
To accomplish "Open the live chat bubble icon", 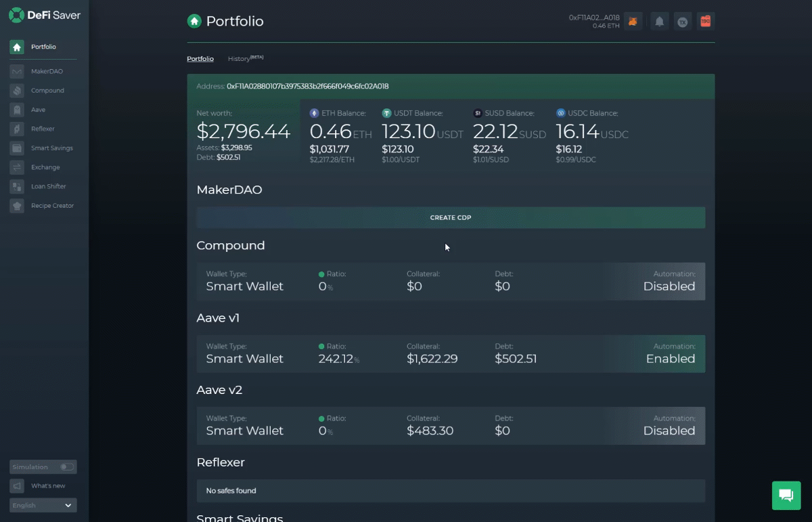I will click(786, 496).
